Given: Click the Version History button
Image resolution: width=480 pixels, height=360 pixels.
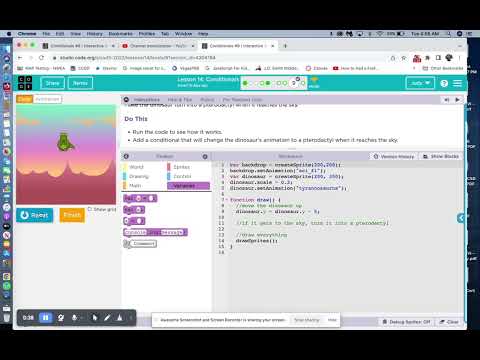Looking at the screenshot, I should tap(393, 156).
